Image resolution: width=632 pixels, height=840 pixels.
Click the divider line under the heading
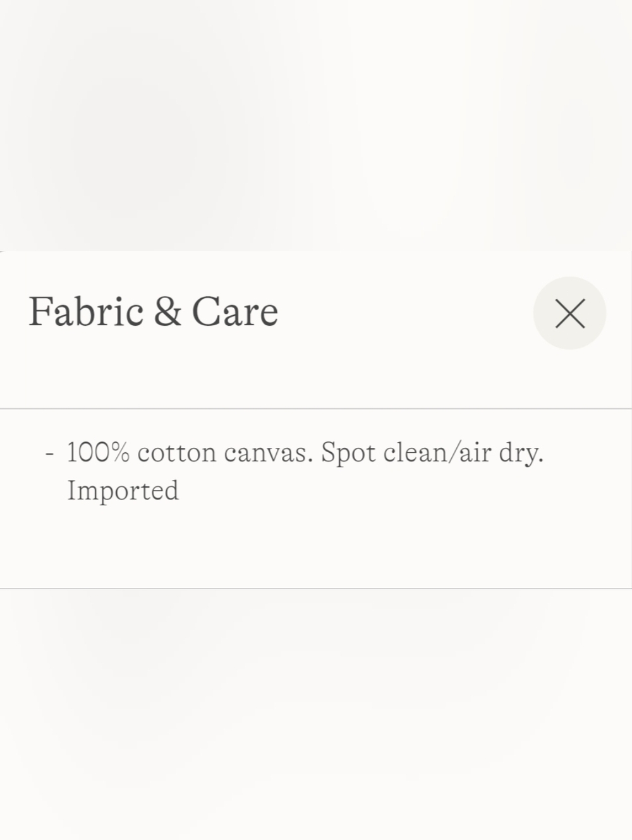click(x=316, y=409)
